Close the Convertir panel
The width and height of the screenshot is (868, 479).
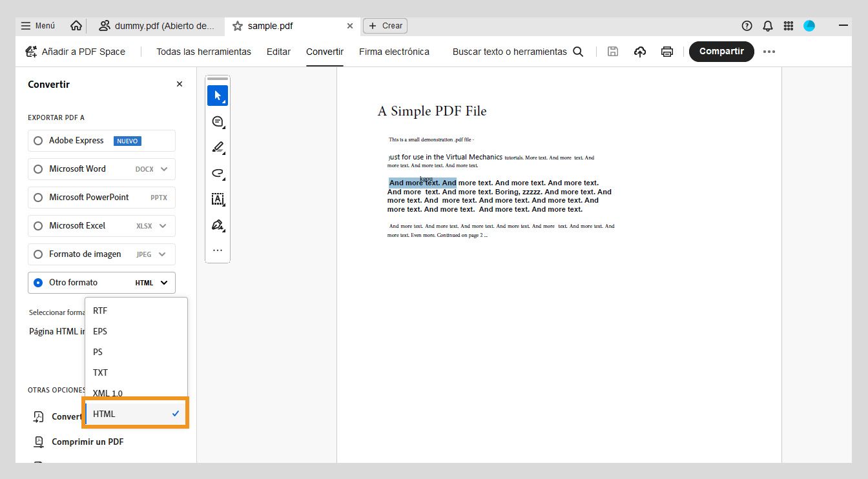coord(180,84)
